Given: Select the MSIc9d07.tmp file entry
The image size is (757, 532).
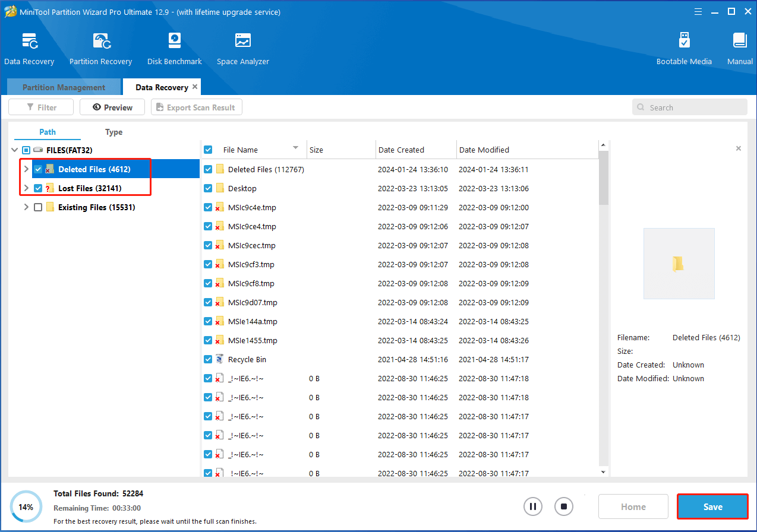Looking at the screenshot, I should tap(400, 302).
